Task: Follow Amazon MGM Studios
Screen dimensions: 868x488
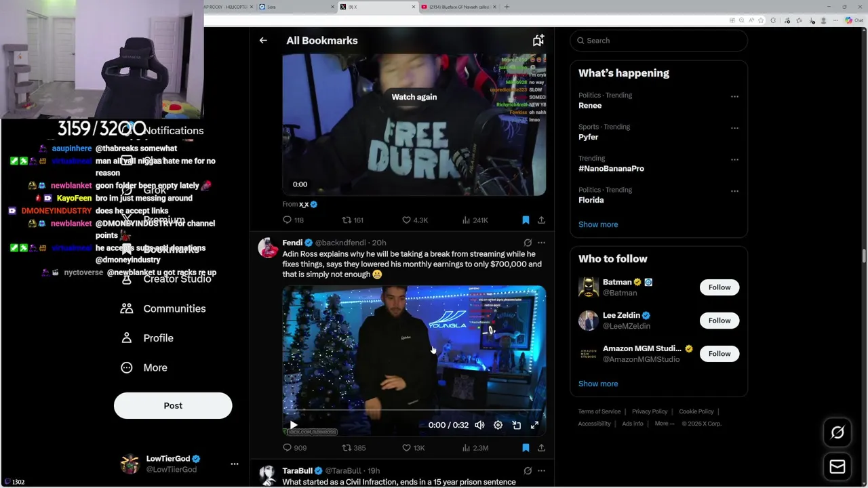Action: [x=719, y=354]
